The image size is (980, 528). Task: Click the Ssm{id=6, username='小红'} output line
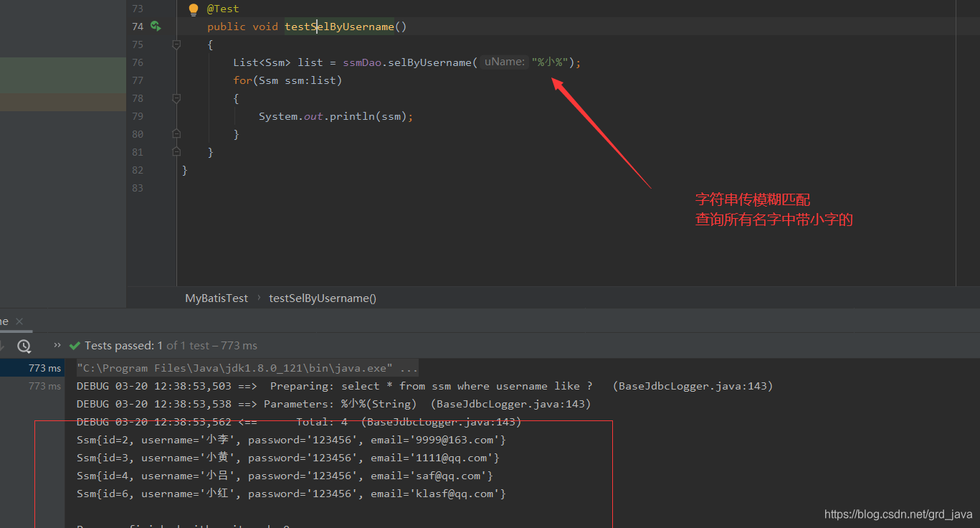coord(292,494)
